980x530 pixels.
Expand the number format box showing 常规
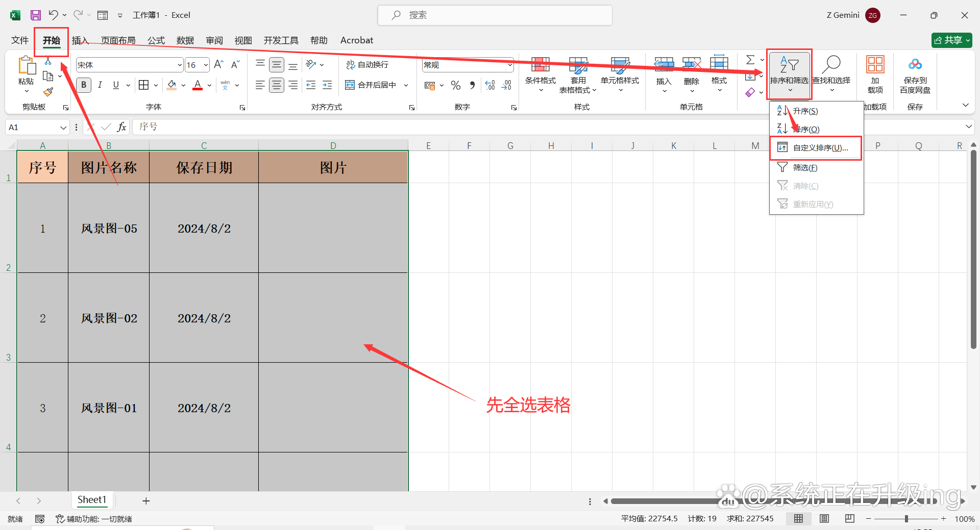point(509,65)
